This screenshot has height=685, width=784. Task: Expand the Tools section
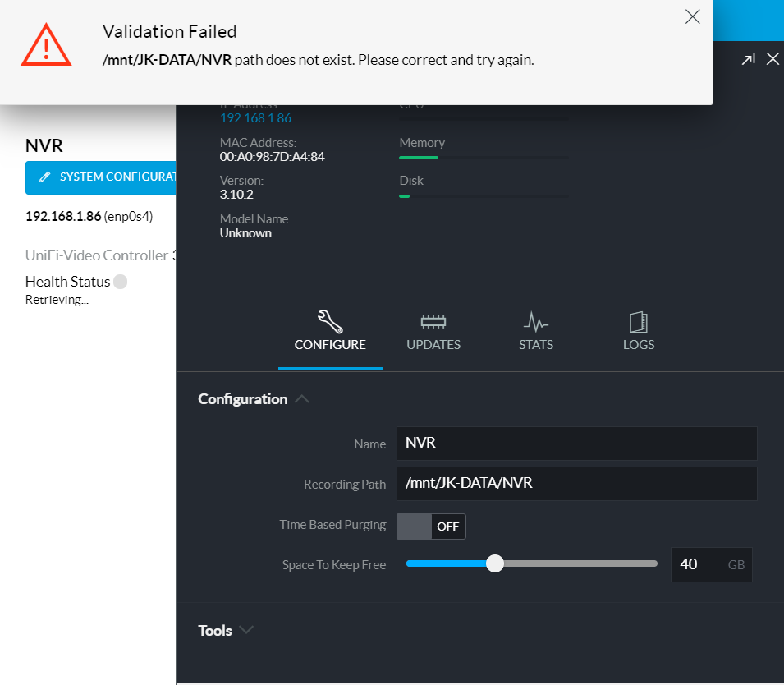coord(226,630)
